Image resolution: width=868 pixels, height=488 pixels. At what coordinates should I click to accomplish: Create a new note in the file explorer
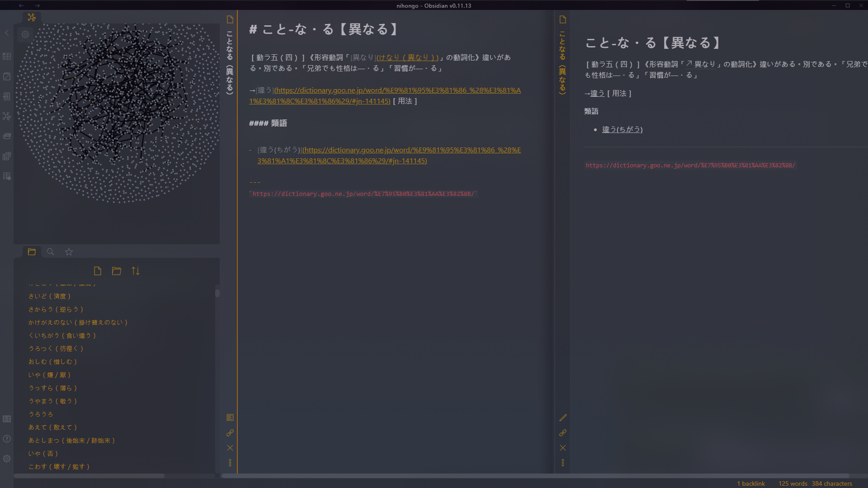pos(98,271)
